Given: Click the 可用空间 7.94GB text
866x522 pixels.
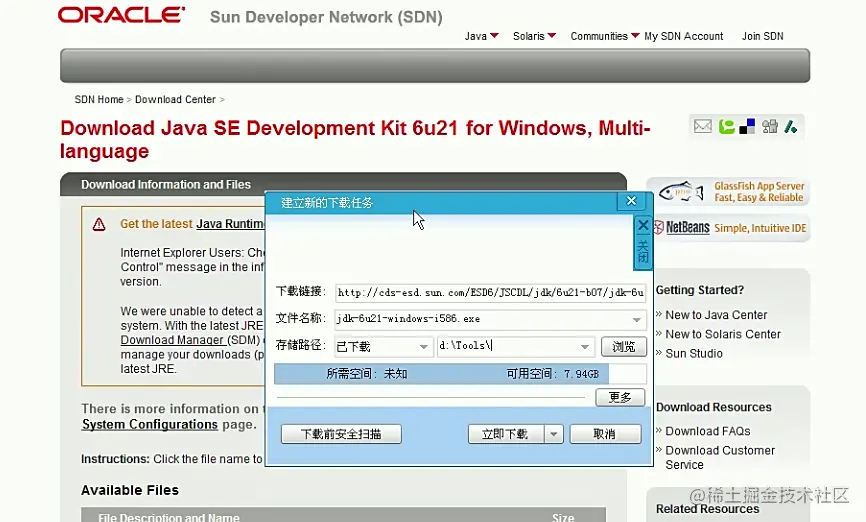Looking at the screenshot, I should [x=552, y=374].
